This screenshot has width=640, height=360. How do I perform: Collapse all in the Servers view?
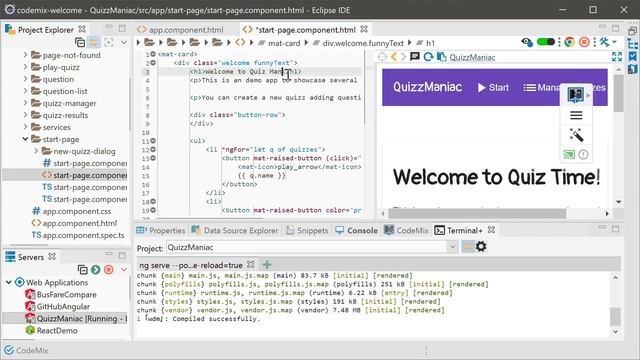pos(82,270)
